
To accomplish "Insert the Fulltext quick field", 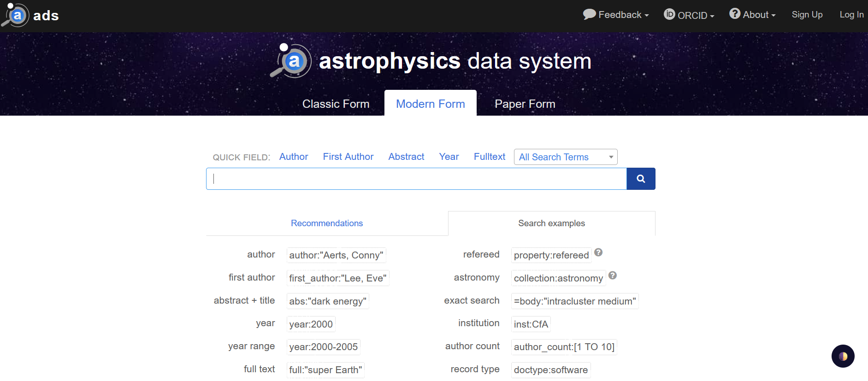I will [489, 157].
